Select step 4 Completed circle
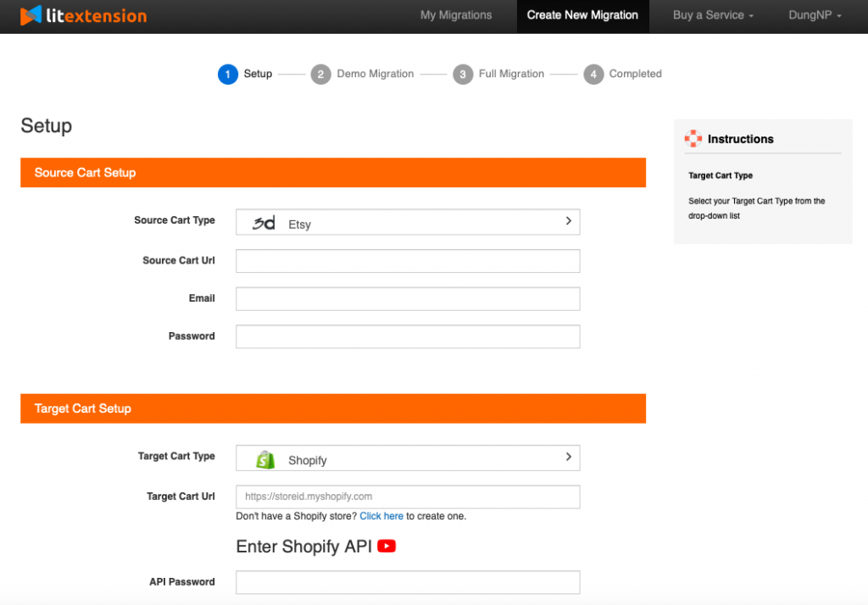Screen dimensions: 868x605 tap(593, 75)
